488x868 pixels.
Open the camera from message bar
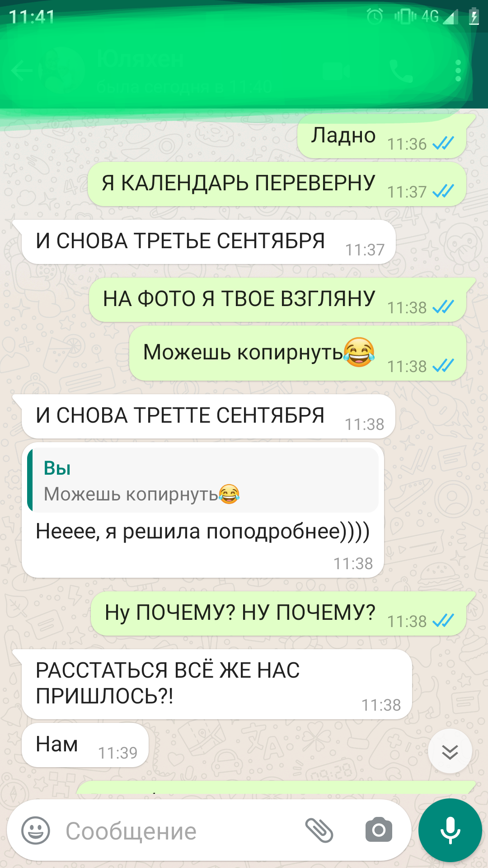pyautogui.click(x=379, y=830)
